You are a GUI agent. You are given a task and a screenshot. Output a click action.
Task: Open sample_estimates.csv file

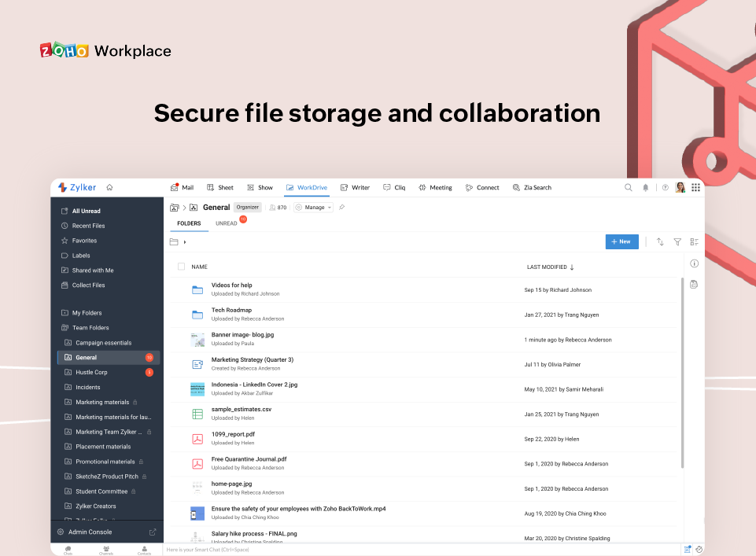point(241,410)
